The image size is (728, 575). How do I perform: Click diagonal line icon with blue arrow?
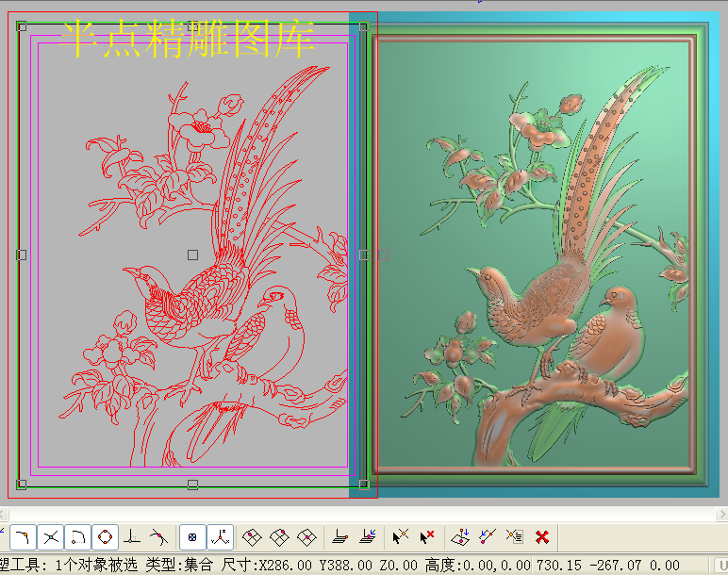(488, 538)
